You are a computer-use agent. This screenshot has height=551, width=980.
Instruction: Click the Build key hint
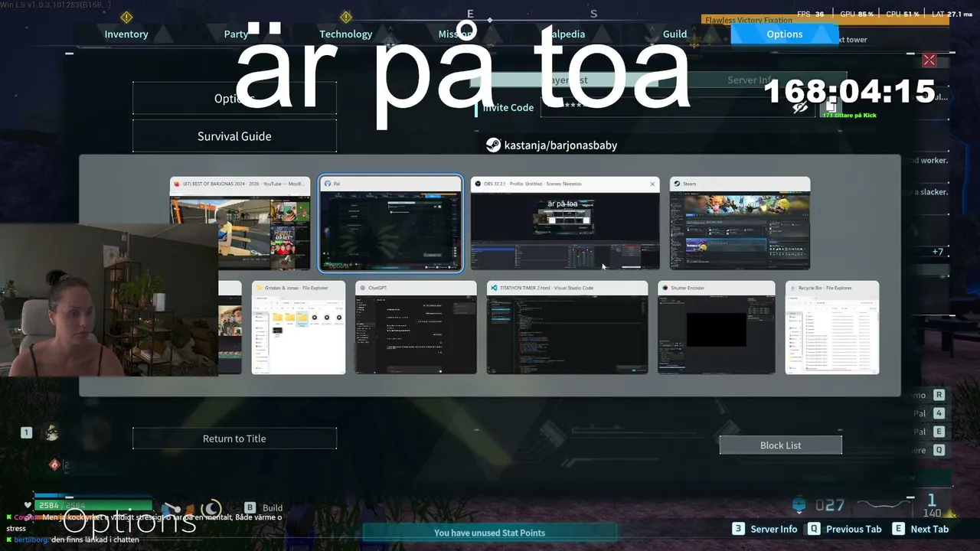point(263,507)
